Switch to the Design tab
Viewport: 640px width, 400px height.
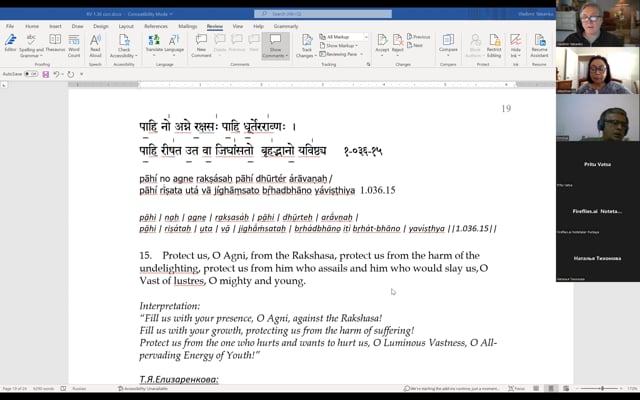point(101,26)
